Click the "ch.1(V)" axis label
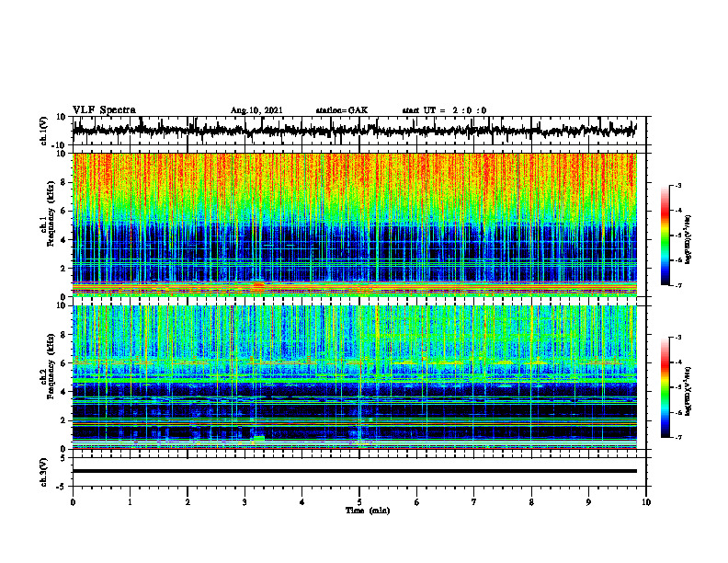The height and width of the screenshot is (563, 728). pos(43,131)
